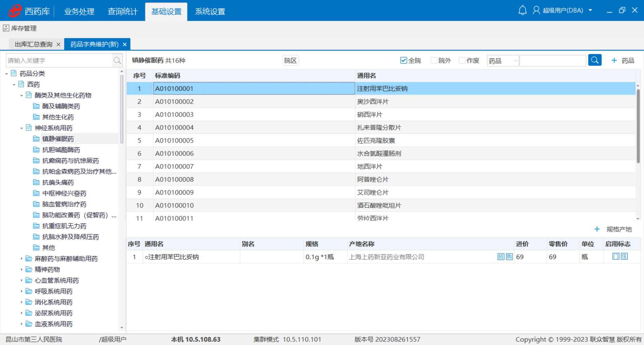Screen dimensions: 644x345
Task: Select the 酶及辅酶类药 folder
Action: click(x=61, y=106)
